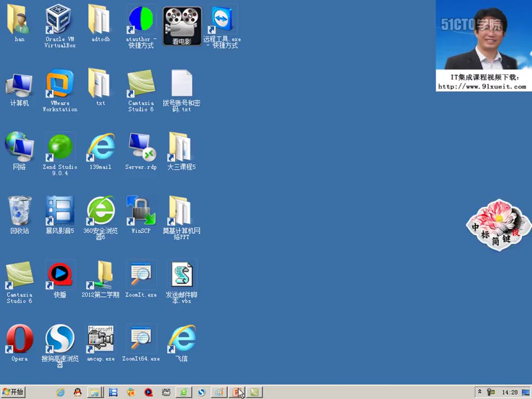Click the 开始 Start button
This screenshot has height=399, width=532.
click(13, 392)
